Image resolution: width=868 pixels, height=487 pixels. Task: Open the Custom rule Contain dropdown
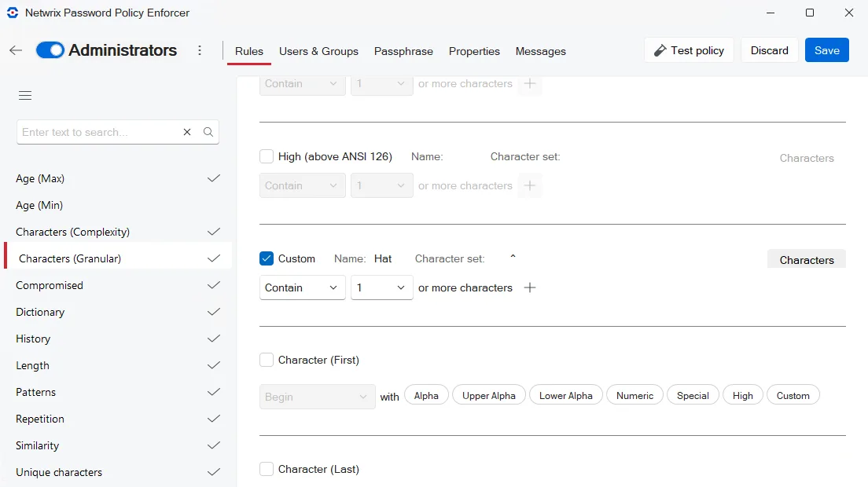(x=302, y=287)
